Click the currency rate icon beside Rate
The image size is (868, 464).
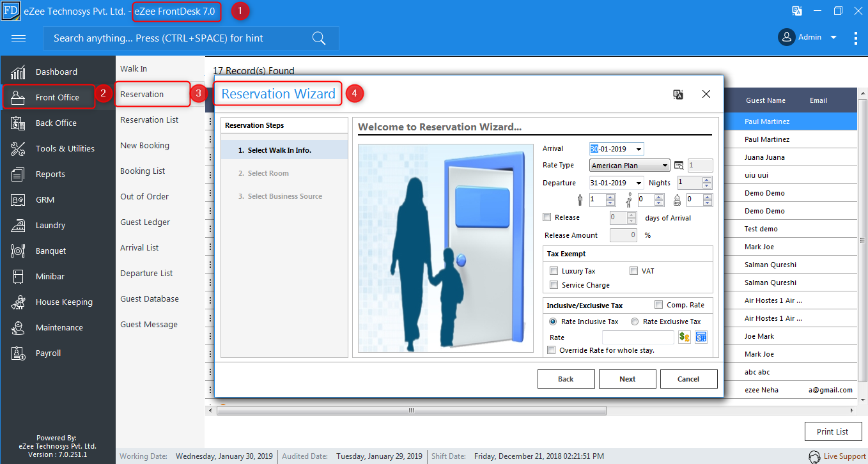[x=685, y=337]
